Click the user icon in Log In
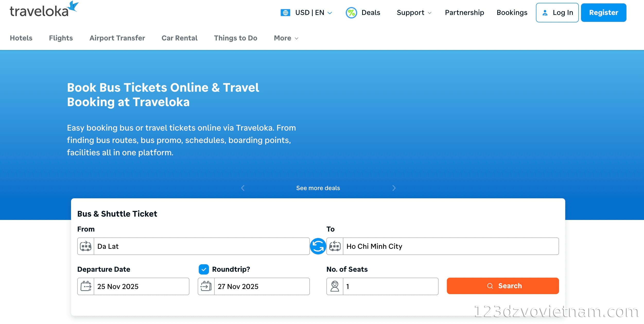This screenshot has width=644, height=324. [545, 13]
